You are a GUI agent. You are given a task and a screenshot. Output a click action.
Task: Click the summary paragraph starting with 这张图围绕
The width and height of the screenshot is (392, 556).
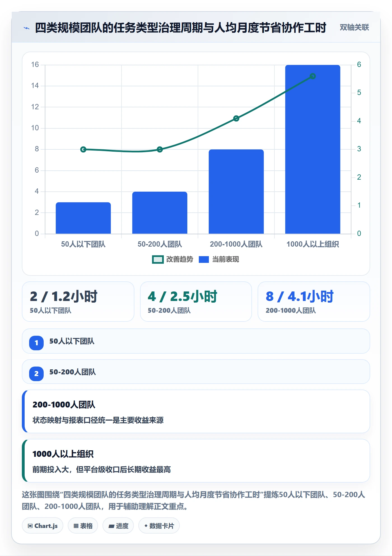click(x=193, y=501)
